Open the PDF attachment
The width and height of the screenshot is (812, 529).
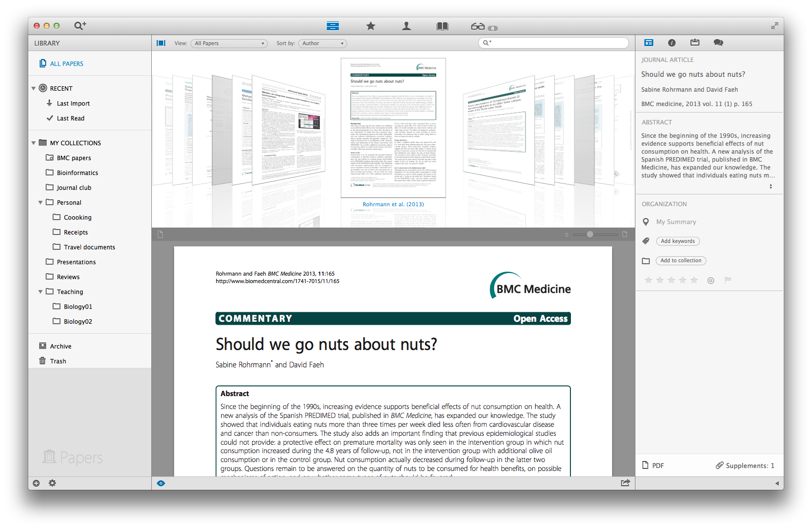[653, 466]
